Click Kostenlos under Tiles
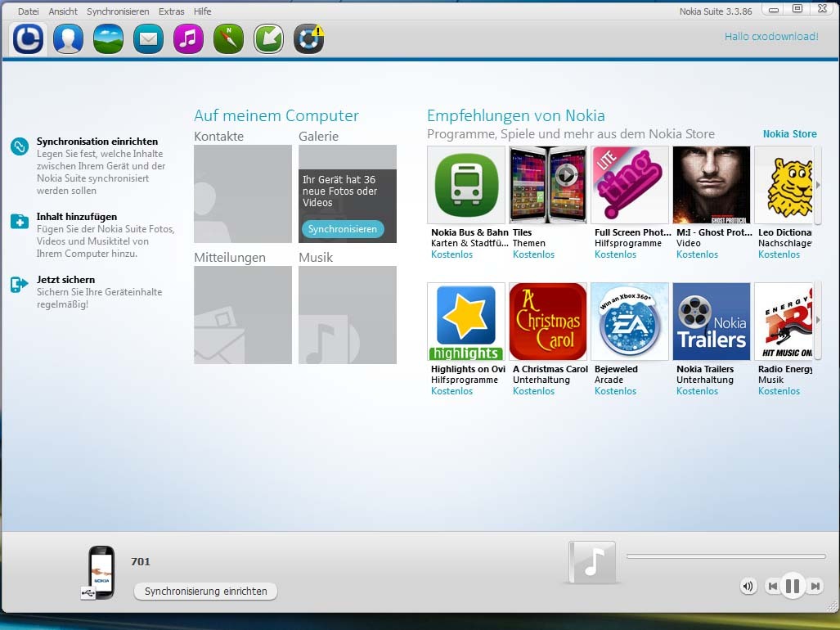The width and height of the screenshot is (840, 630). coord(533,254)
